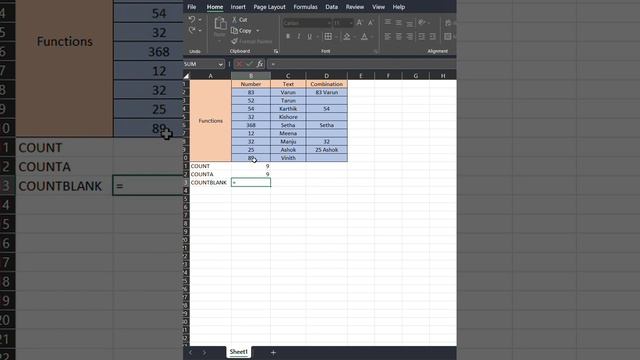The width and height of the screenshot is (640, 360).
Task: Select the Sheet1 worksheet tab
Action: [x=238, y=352]
